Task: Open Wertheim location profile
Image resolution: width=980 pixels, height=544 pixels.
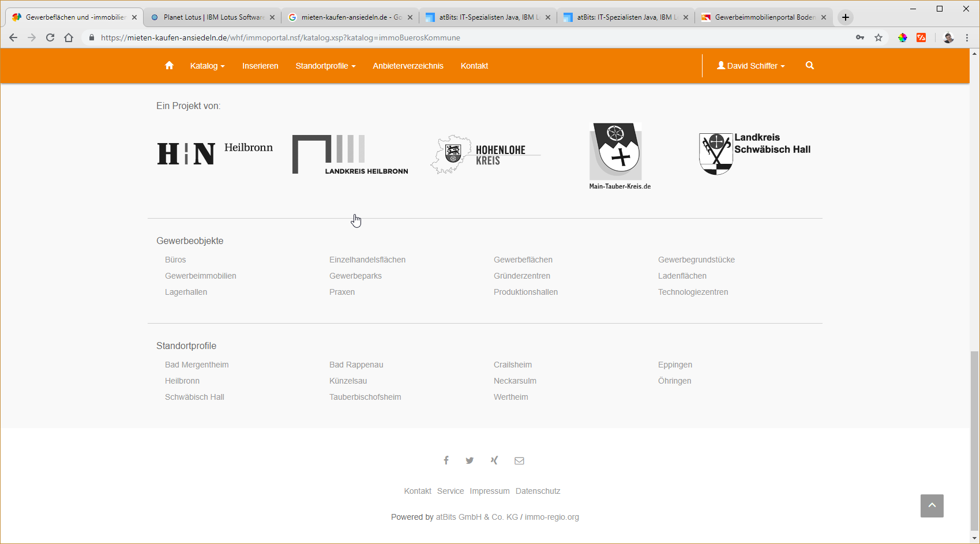Action: click(510, 397)
